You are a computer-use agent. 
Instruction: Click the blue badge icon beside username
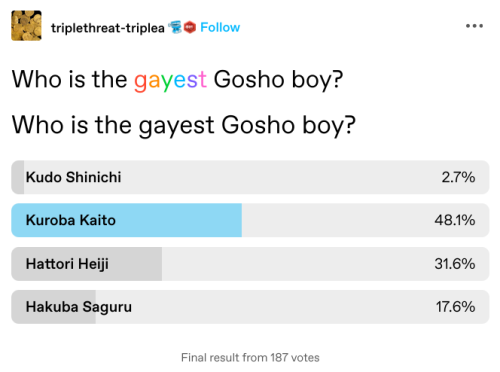pos(175,27)
